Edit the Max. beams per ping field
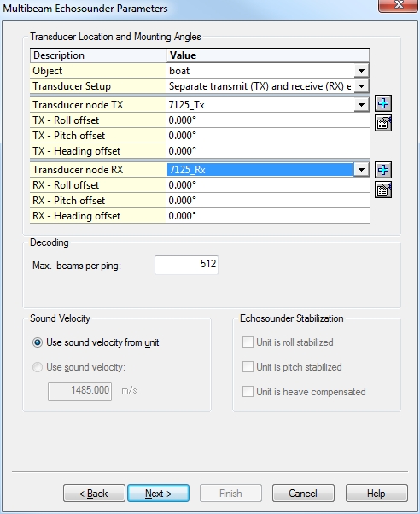 [x=186, y=265]
